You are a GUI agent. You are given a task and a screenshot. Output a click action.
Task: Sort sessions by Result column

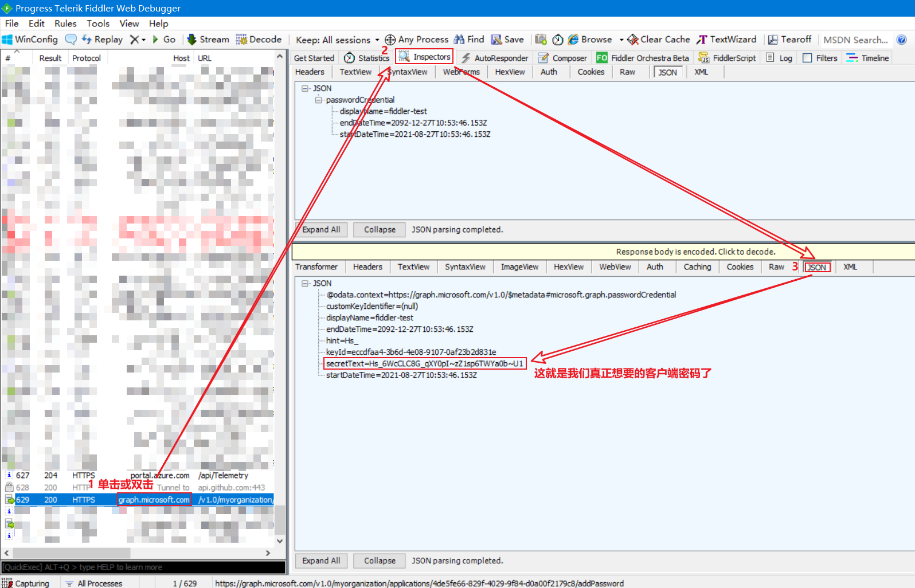(50, 58)
